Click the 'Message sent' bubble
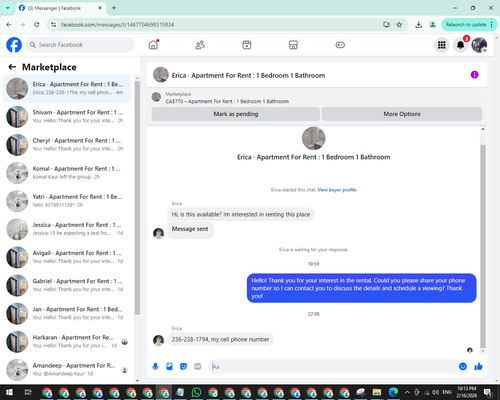This screenshot has height=400, width=500. [x=190, y=229]
